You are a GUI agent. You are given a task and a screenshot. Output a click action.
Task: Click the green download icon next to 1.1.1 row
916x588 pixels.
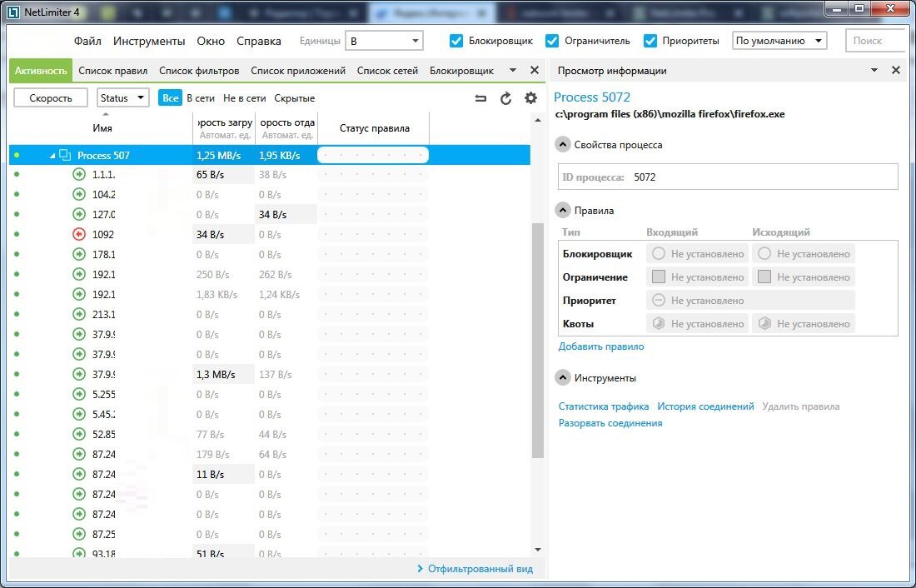tap(78, 174)
